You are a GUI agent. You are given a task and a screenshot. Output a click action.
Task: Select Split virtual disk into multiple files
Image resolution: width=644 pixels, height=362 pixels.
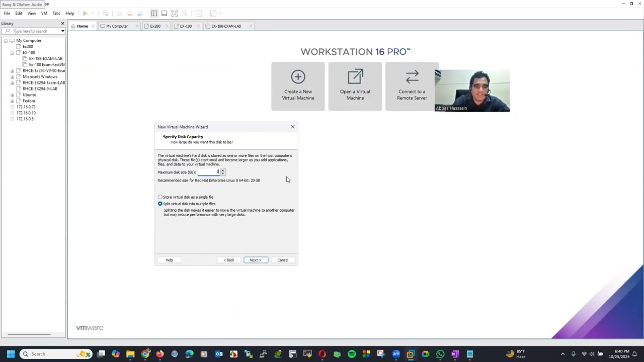[187, 204]
